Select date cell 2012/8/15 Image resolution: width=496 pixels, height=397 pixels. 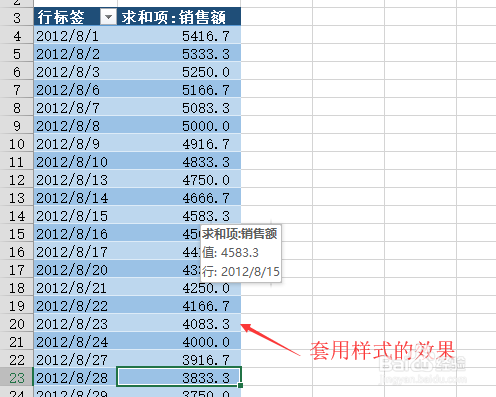tap(75, 216)
